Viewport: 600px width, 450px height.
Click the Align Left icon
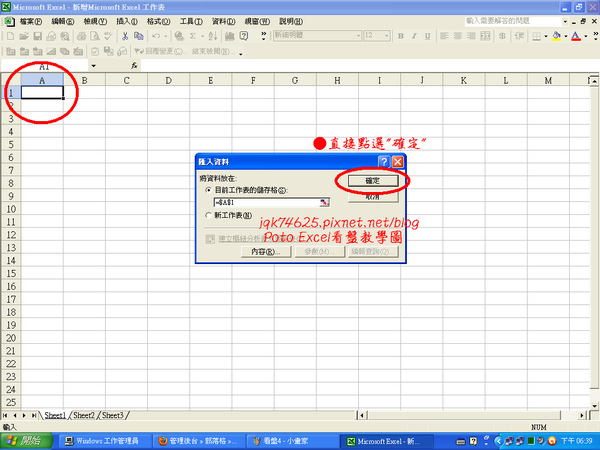coord(444,36)
